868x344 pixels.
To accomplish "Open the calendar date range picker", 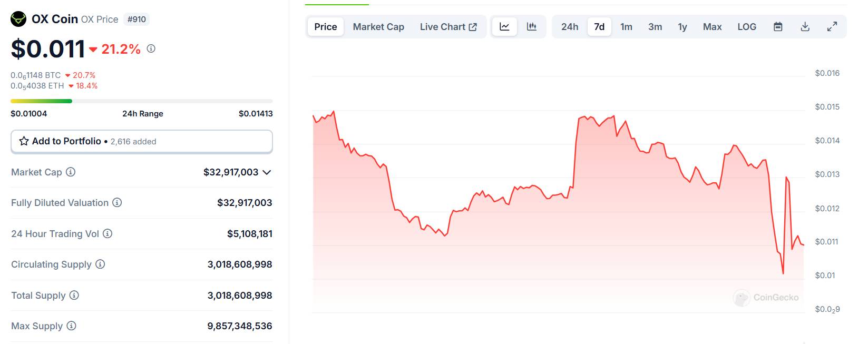I will pos(778,27).
